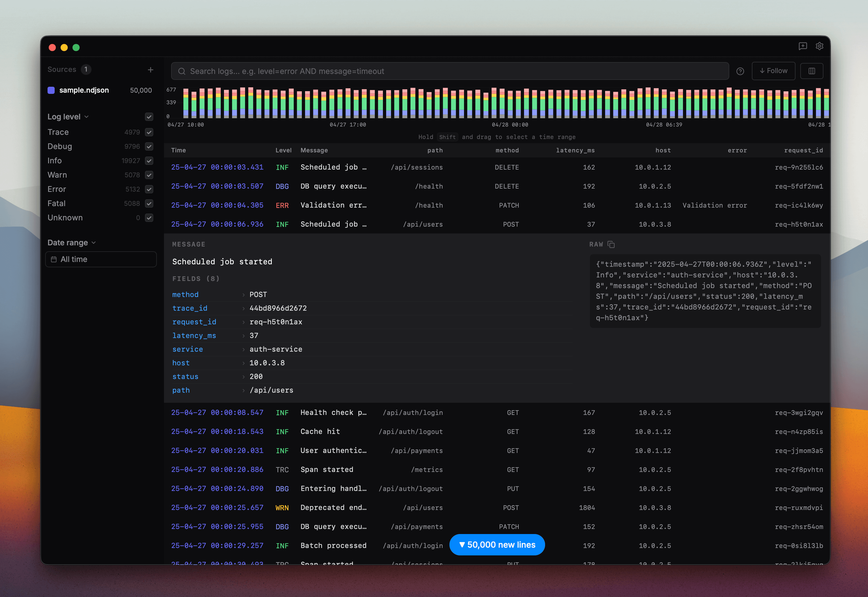Sort by the Level column header
The width and height of the screenshot is (868, 597).
click(283, 150)
